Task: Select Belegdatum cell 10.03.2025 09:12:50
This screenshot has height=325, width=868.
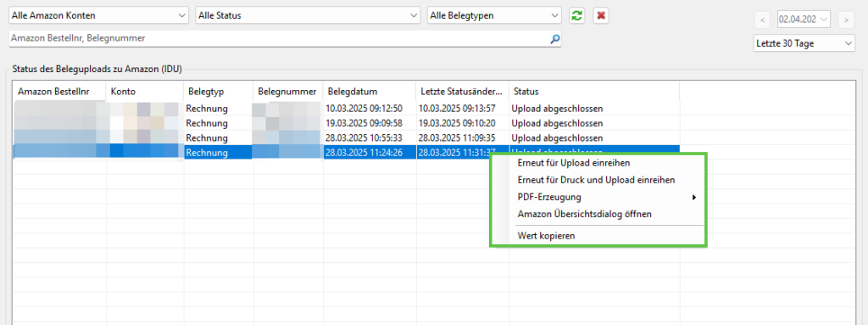Action: tap(364, 108)
